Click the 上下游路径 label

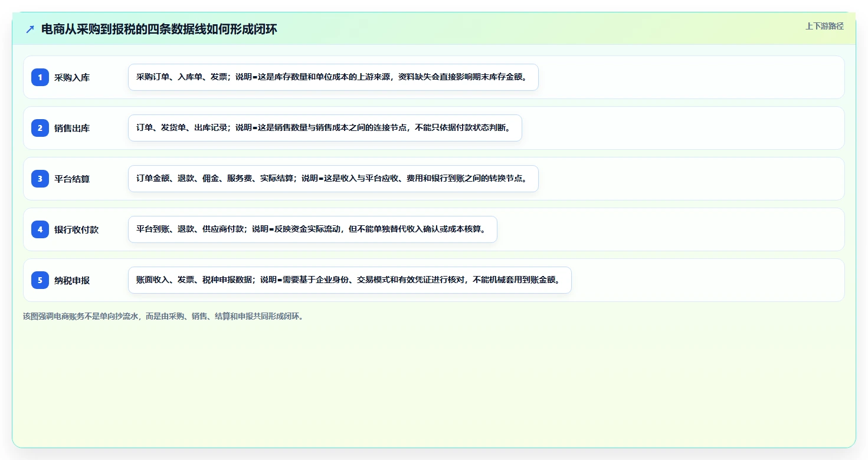click(x=824, y=26)
